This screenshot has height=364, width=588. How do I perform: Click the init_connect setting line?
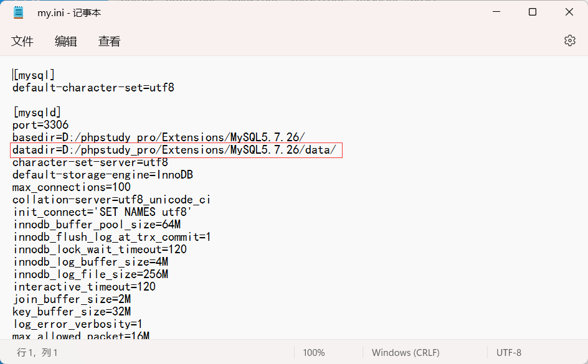click(x=100, y=212)
